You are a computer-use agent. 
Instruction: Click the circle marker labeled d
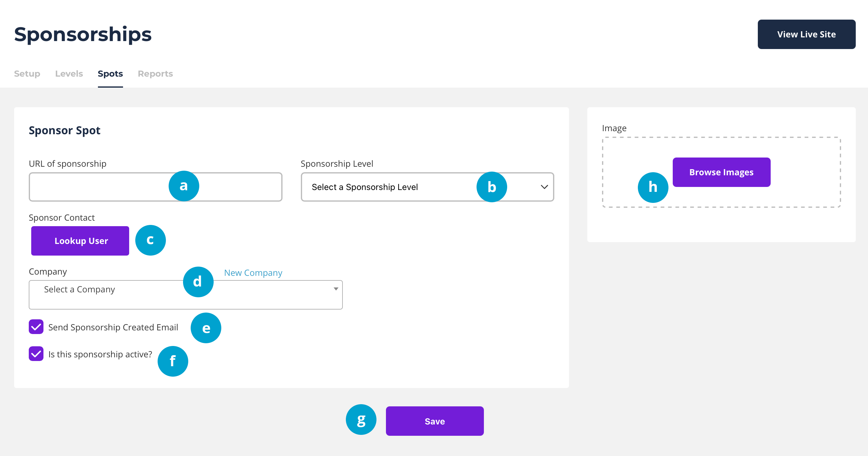click(x=198, y=282)
